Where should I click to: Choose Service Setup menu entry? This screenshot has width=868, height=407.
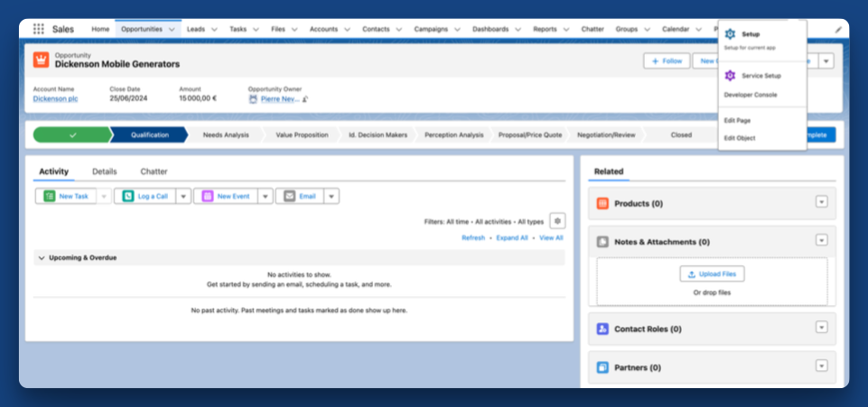(762, 76)
